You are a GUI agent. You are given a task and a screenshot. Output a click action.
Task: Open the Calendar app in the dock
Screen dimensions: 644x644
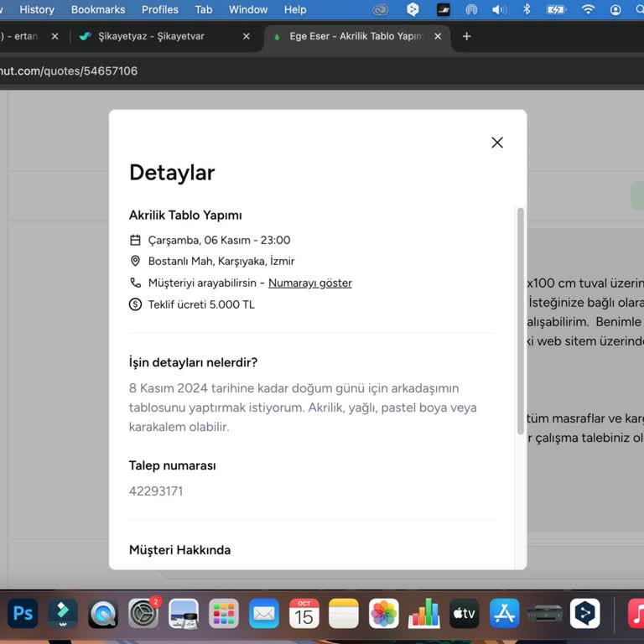click(x=304, y=614)
